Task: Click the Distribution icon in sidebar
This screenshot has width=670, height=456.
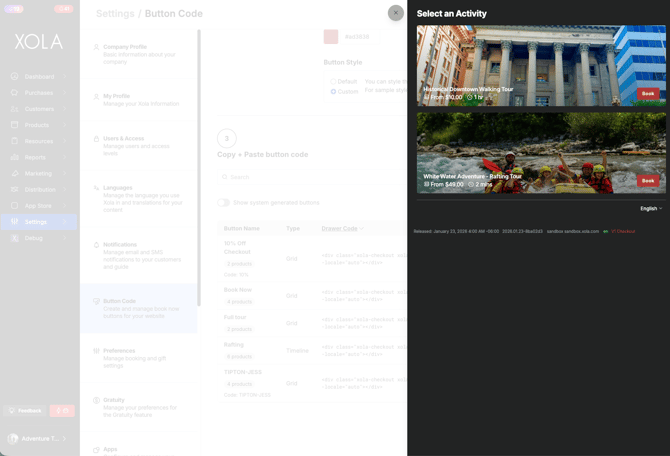Action: tap(15, 189)
